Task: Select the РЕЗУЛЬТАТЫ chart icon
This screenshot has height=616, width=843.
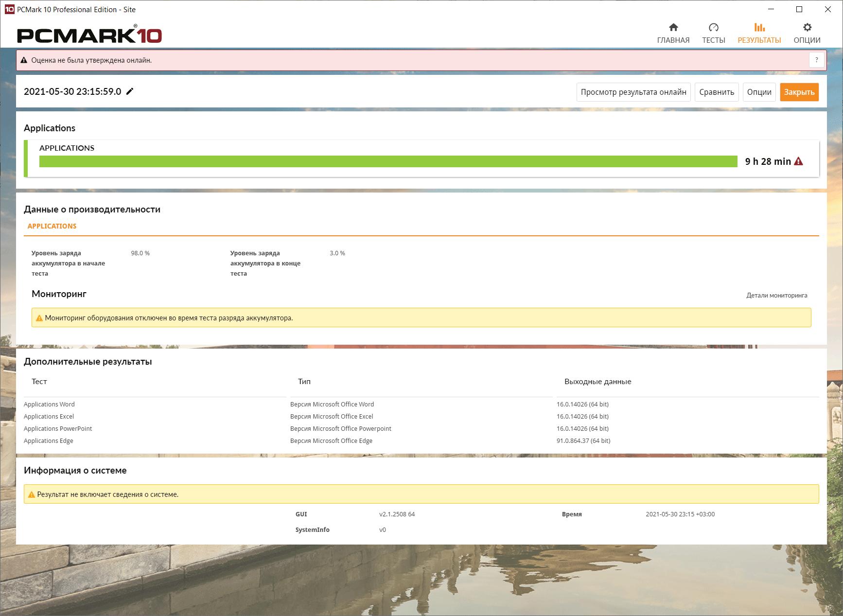Action: click(759, 27)
